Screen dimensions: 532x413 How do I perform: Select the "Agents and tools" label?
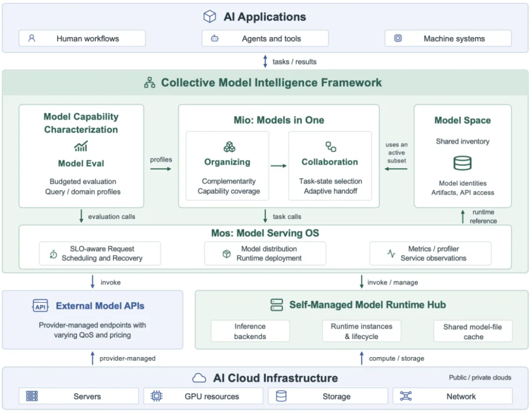271,38
